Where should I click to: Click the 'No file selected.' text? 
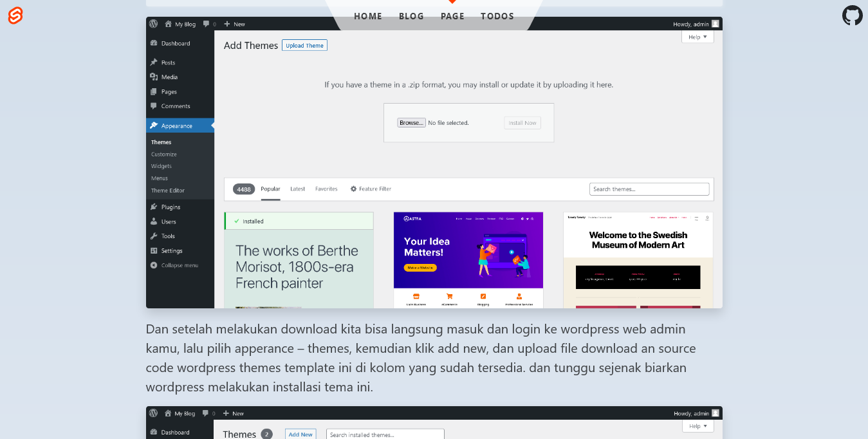[x=448, y=123]
